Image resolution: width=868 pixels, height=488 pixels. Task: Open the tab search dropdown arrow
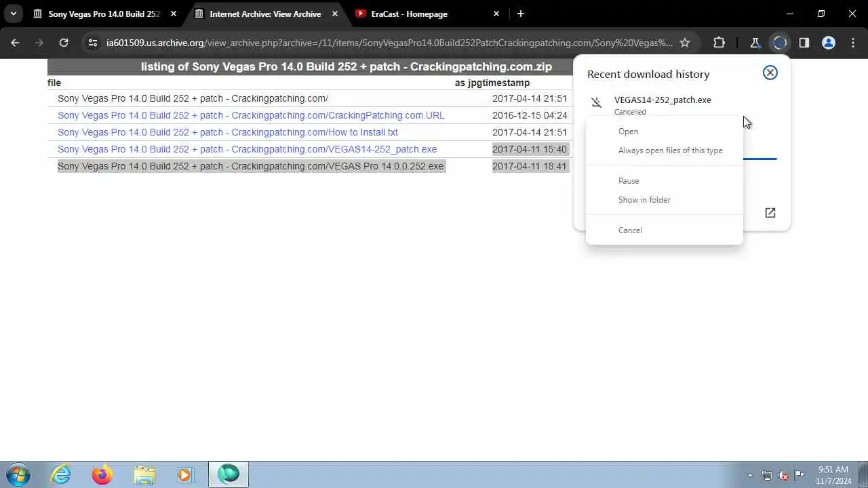click(14, 14)
